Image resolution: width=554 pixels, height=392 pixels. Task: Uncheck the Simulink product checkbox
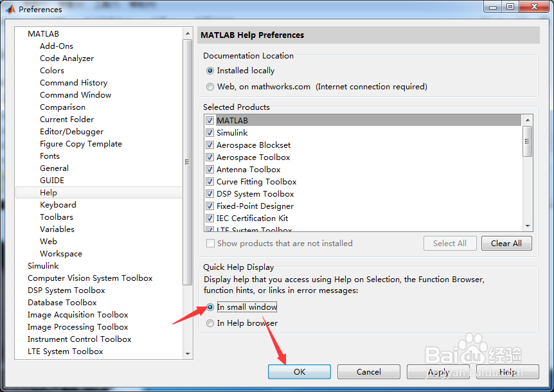coord(210,133)
